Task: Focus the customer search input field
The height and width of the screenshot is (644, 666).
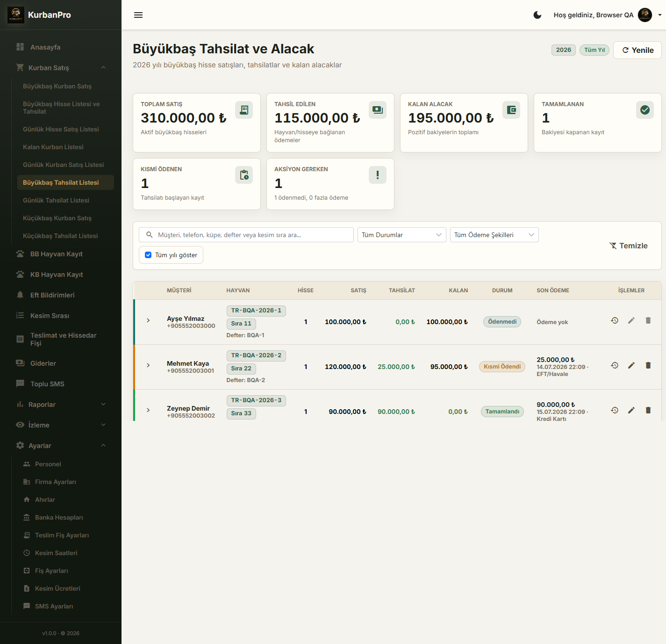Action: click(246, 235)
